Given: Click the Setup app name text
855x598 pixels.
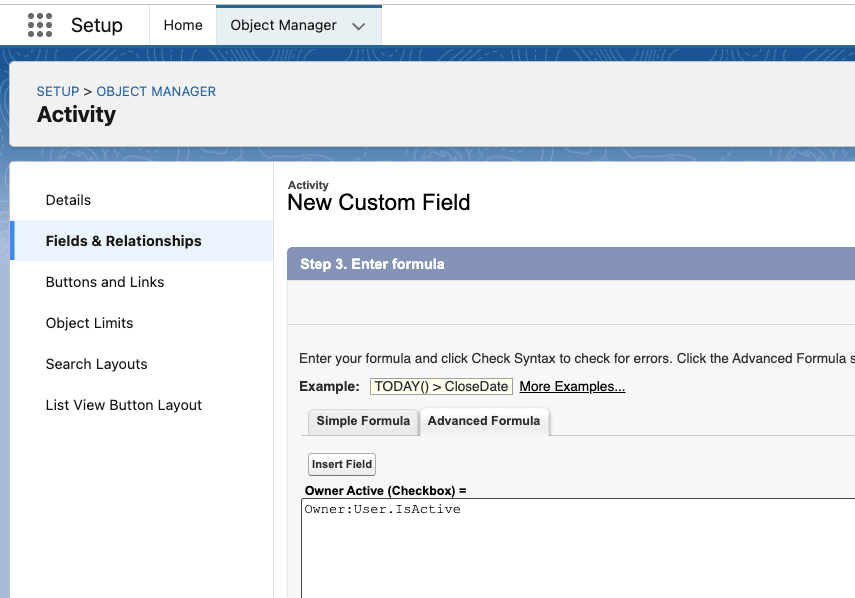Looking at the screenshot, I should 97,25.
